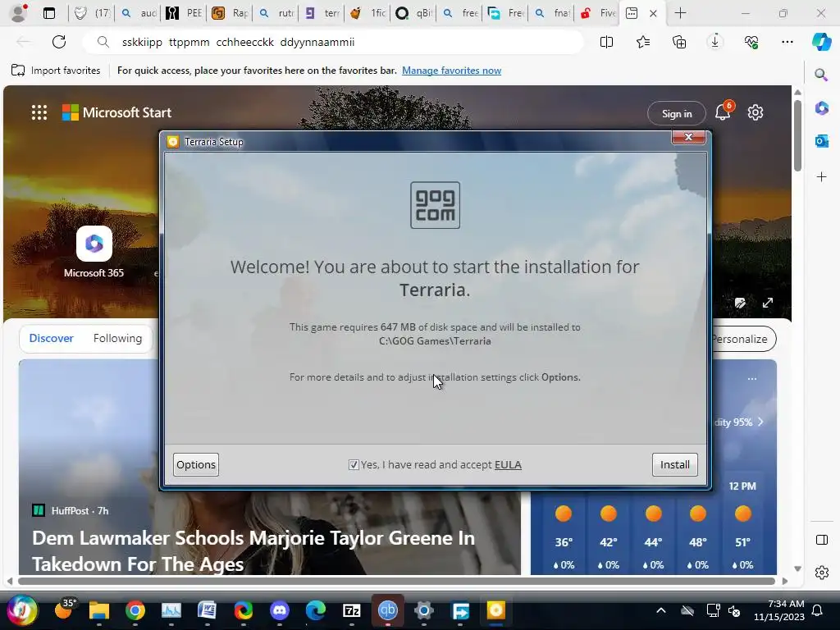Viewport: 840px width, 630px height.
Task: Open Microsoft Start settings gear
Action: click(x=756, y=112)
